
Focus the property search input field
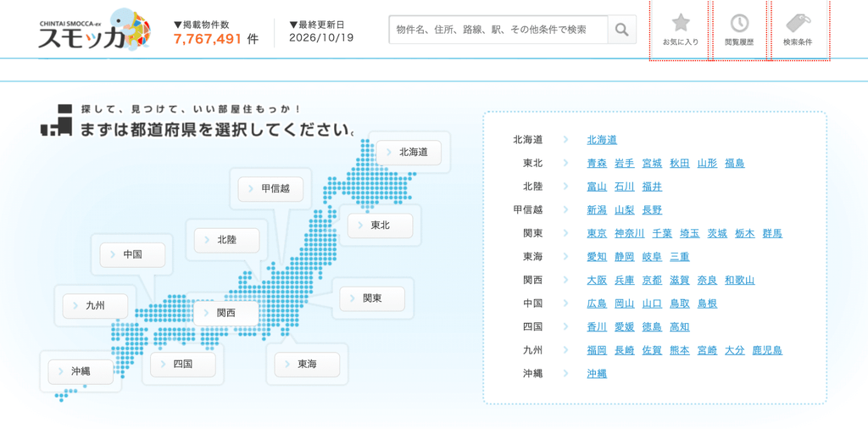coord(498,30)
